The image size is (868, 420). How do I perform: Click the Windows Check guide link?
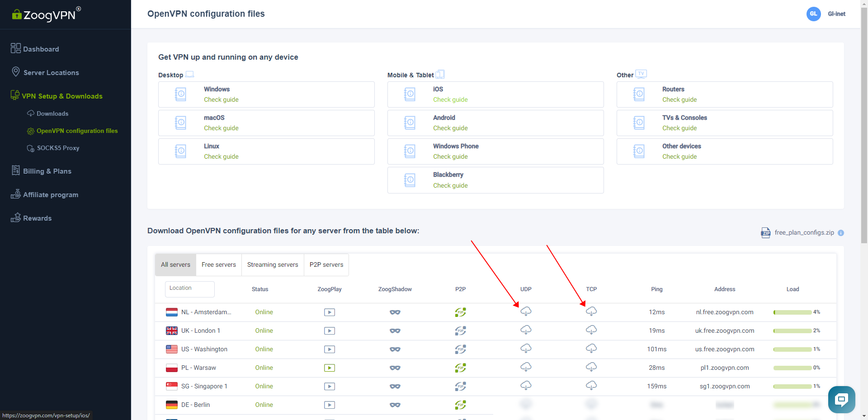pos(221,99)
